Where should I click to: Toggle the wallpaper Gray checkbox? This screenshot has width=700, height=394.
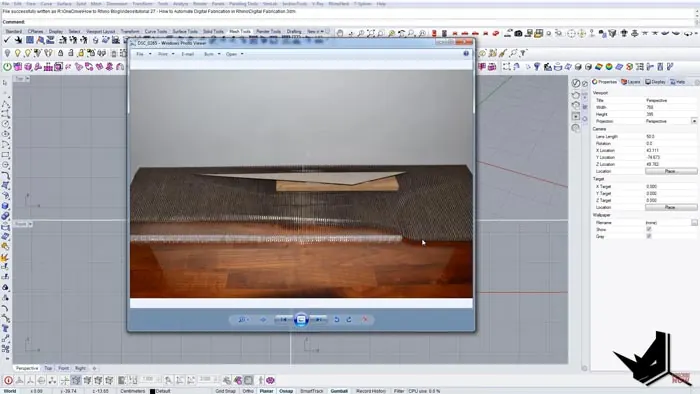pyautogui.click(x=649, y=236)
